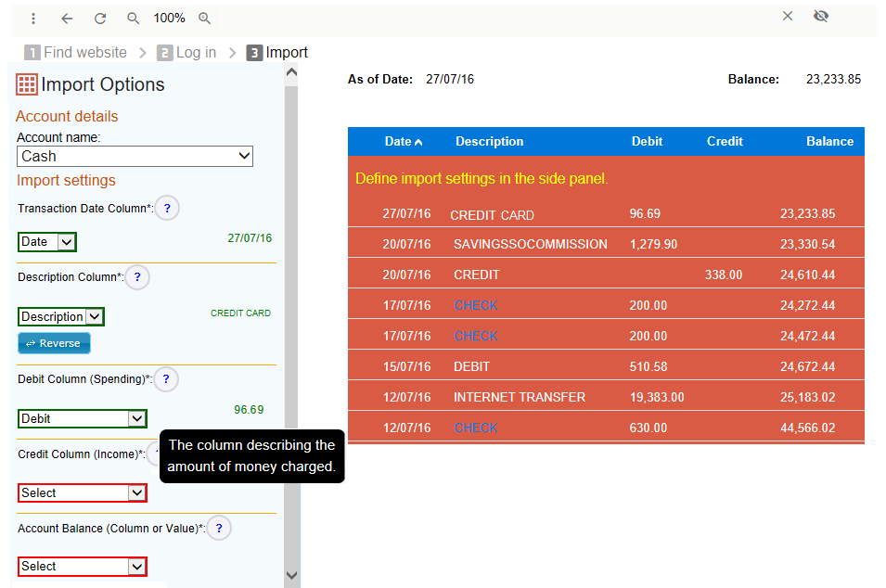Open the three-dot browser menu
This screenshot has width=886, height=588.
33,19
